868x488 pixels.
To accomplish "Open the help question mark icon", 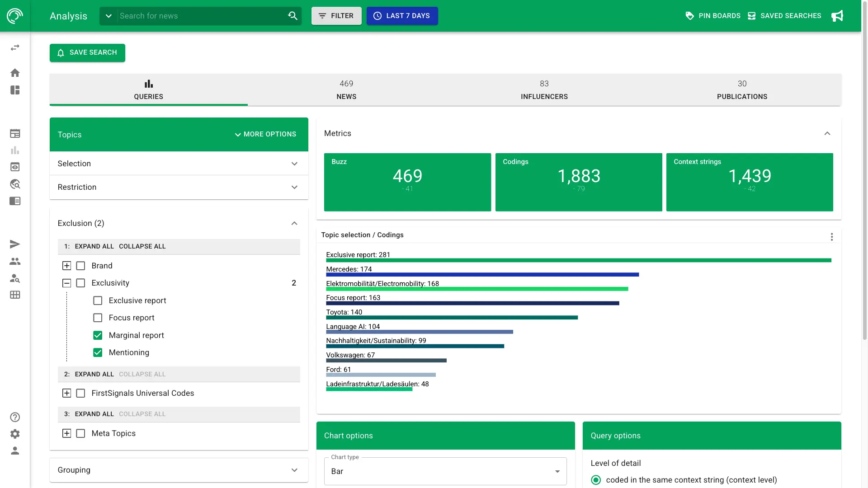I will (15, 417).
